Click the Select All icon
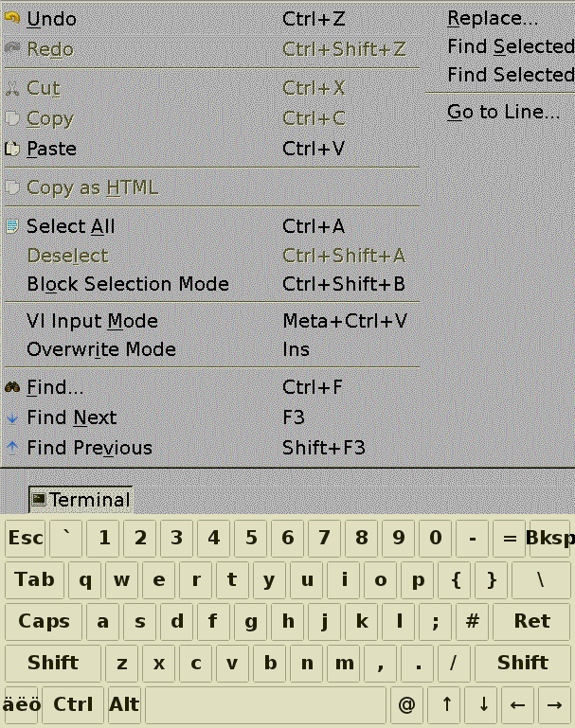Image resolution: width=575 pixels, height=728 pixels. pos(12,226)
